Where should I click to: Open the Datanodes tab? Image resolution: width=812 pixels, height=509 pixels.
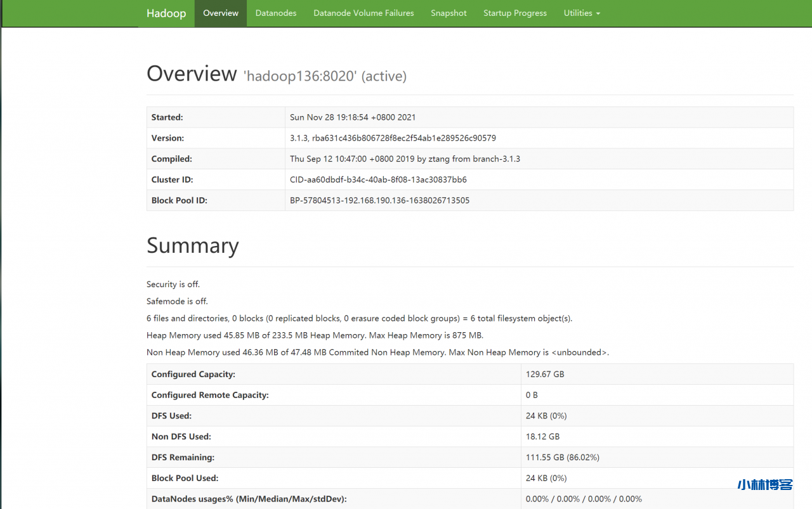tap(276, 13)
